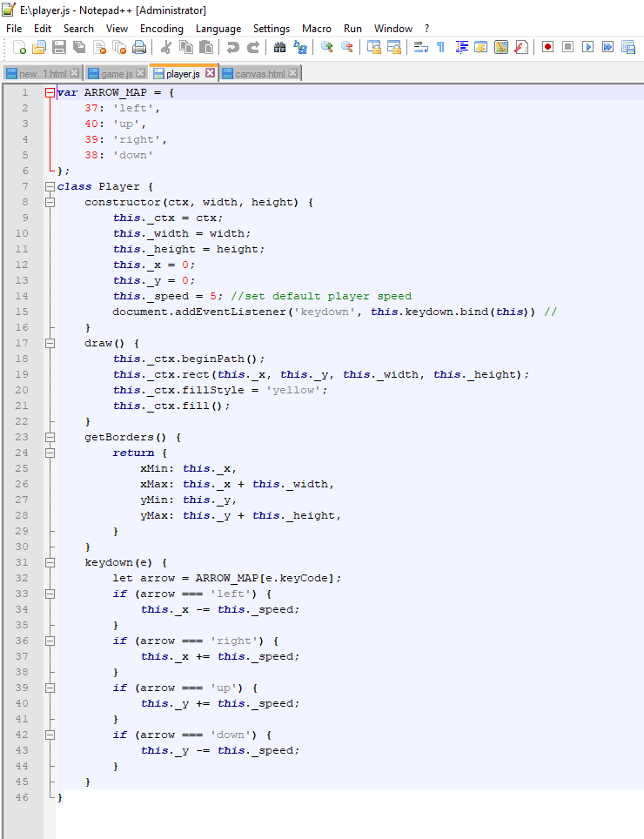Toggle Show All Characters pilcrow button
Viewport: 644px width, 839px height.
coord(440,47)
